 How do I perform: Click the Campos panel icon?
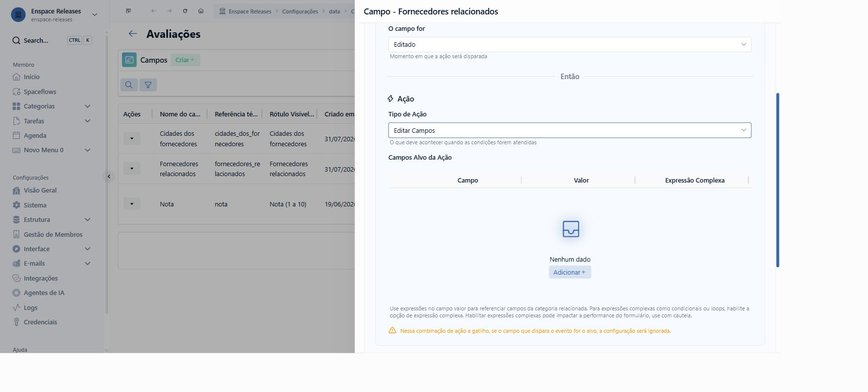[129, 60]
